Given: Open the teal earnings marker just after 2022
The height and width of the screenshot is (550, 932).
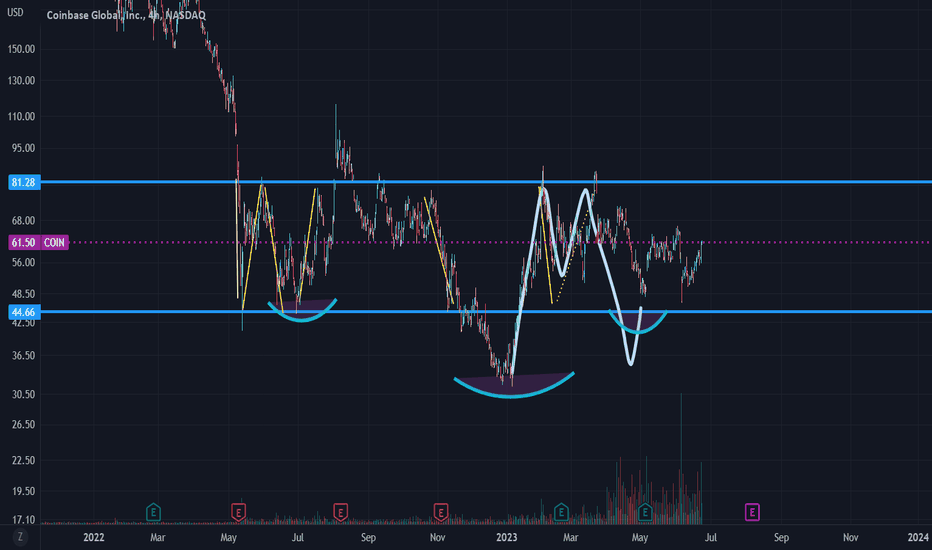Looking at the screenshot, I should click(153, 512).
